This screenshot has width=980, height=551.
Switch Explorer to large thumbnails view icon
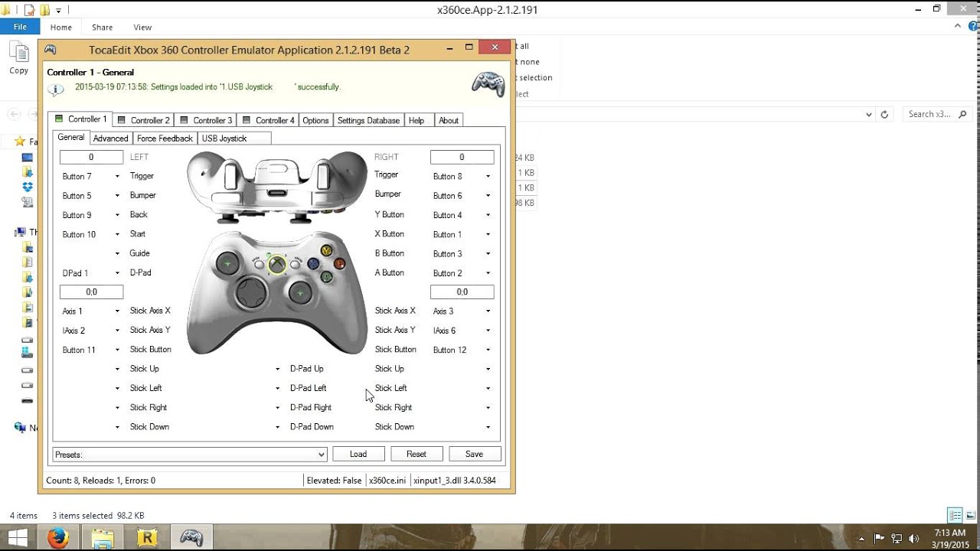(x=970, y=515)
